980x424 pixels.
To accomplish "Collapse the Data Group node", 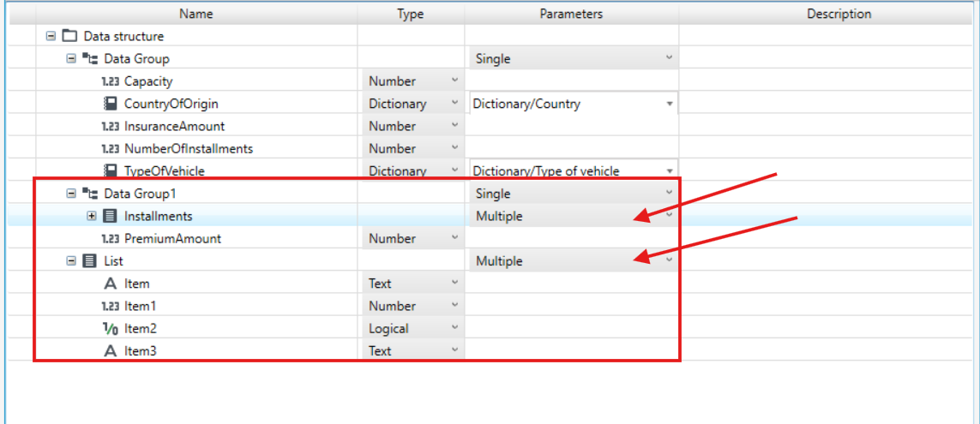I will click(70, 59).
